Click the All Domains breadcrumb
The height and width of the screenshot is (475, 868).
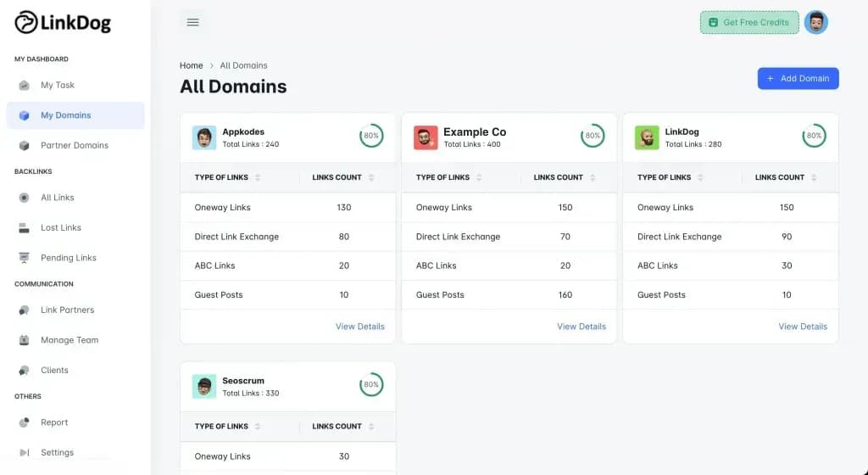[243, 65]
